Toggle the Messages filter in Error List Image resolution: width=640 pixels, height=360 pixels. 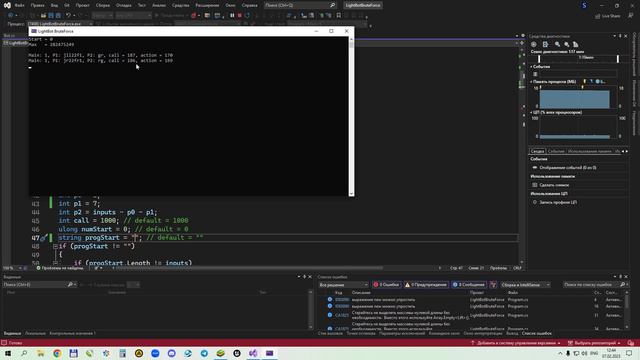pyautogui.click(x=469, y=284)
